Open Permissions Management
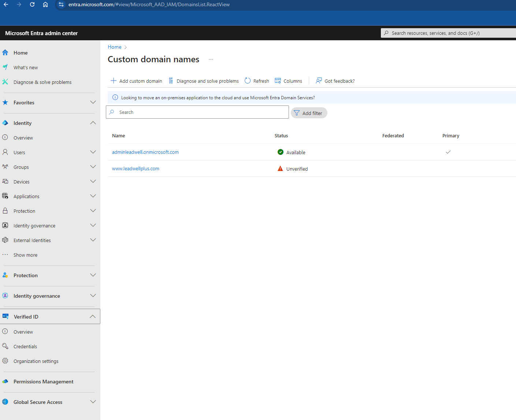The width and height of the screenshot is (516, 420). click(43, 382)
